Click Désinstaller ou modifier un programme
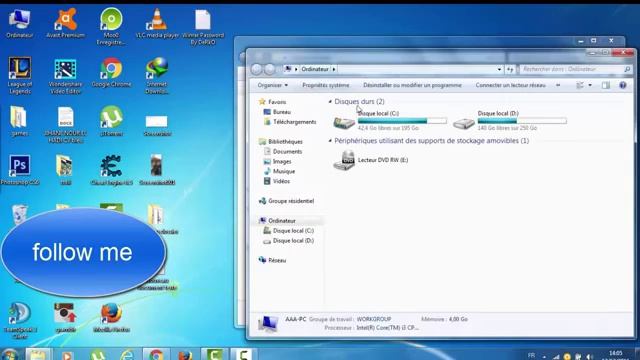Screen dimensions: 640x360 pyautogui.click(x=412, y=85)
